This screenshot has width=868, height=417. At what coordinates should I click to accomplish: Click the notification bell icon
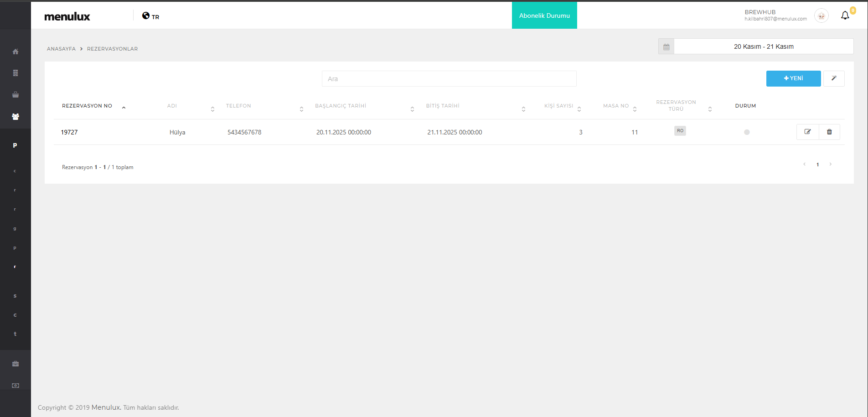(845, 16)
